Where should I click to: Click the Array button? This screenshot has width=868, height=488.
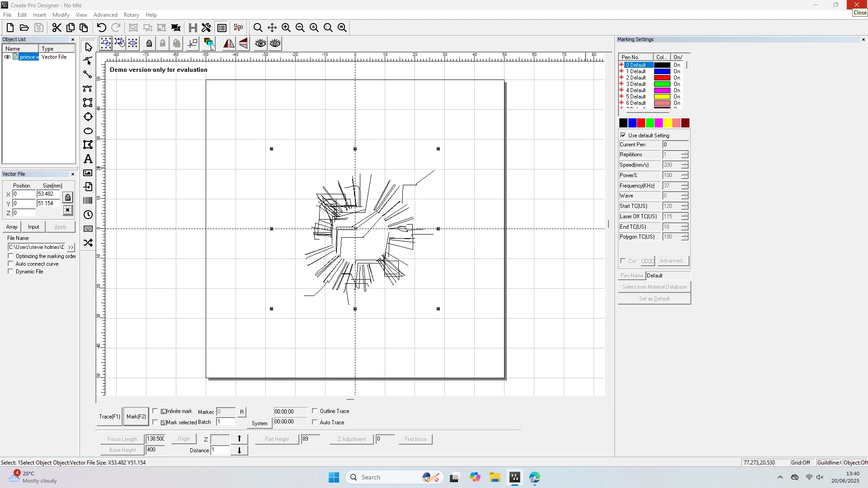click(x=12, y=227)
